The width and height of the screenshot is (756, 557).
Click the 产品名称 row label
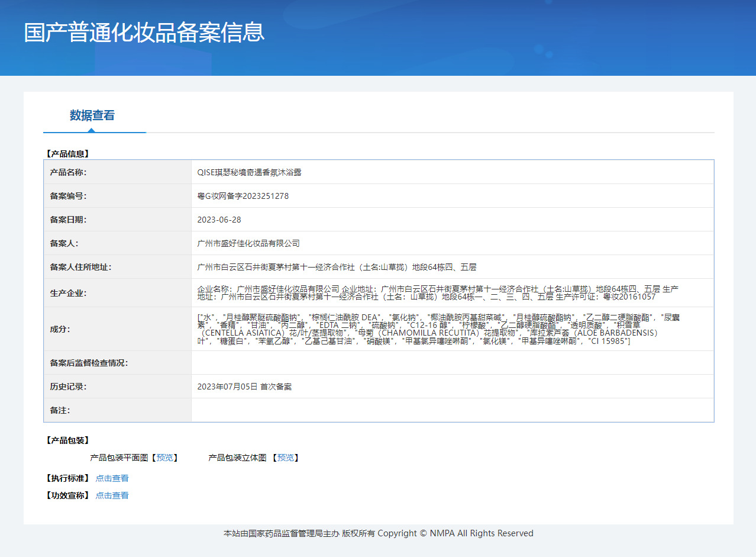[x=69, y=172]
